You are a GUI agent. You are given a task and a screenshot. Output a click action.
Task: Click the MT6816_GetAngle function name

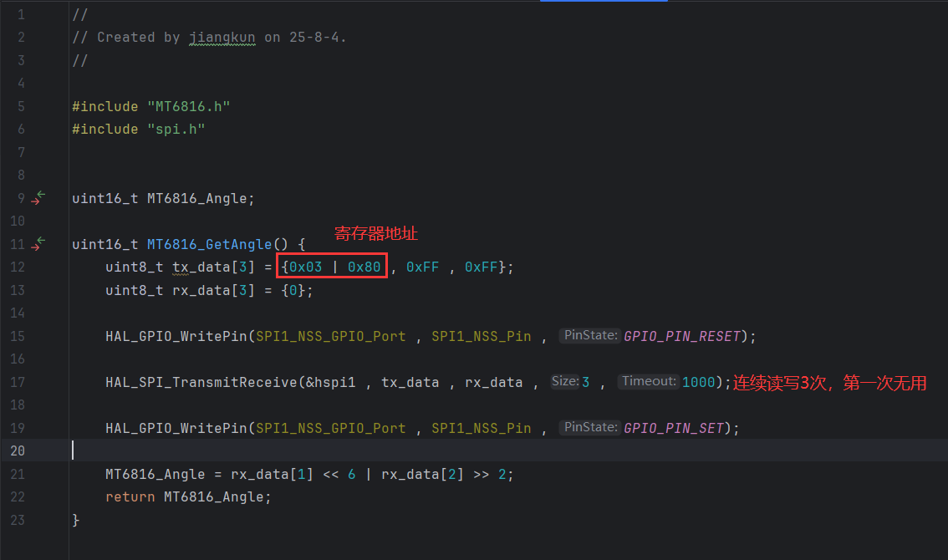click(x=209, y=244)
